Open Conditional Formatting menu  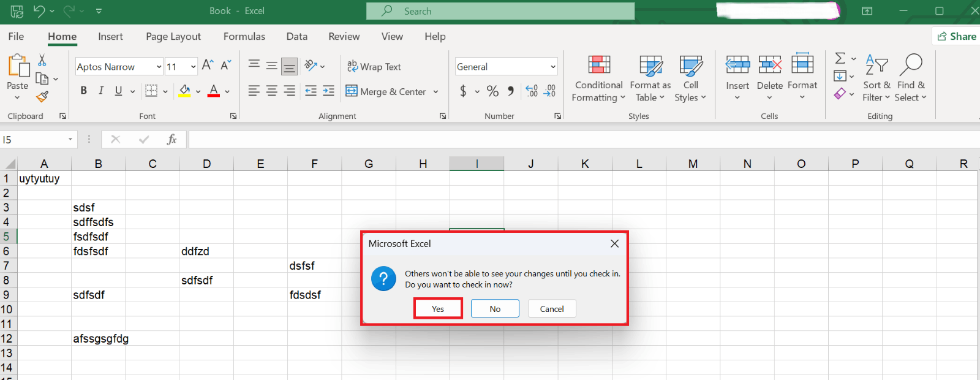[598, 78]
